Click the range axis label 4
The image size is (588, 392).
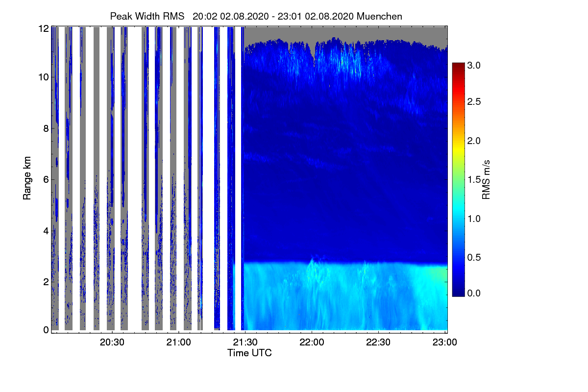tap(46, 230)
